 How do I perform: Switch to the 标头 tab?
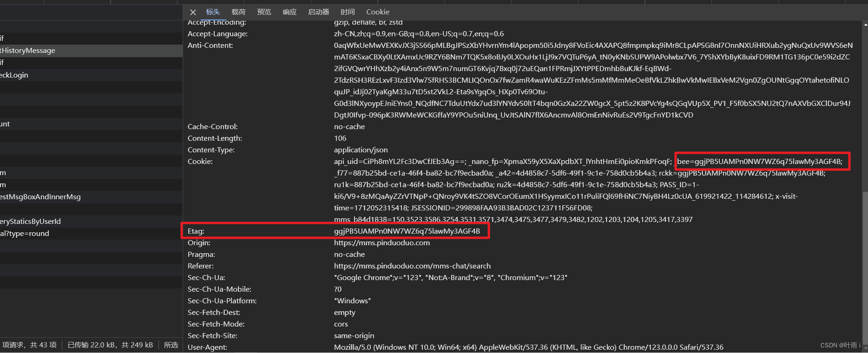(x=213, y=12)
